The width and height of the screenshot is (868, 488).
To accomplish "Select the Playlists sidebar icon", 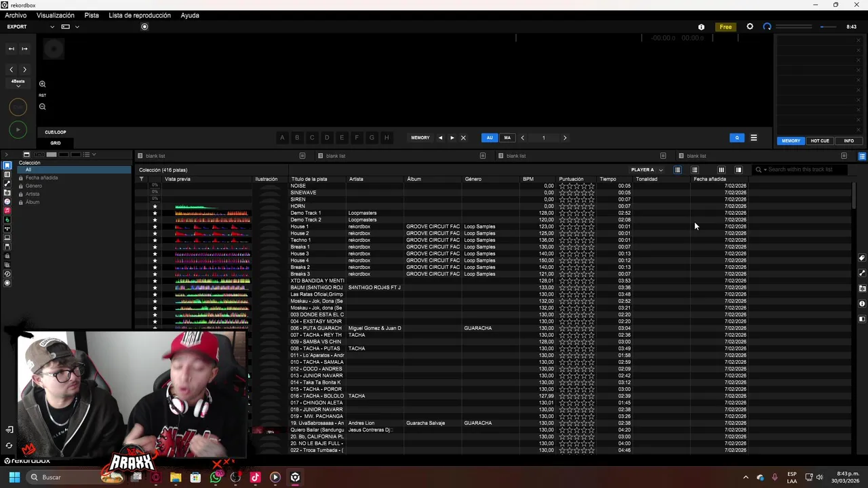I will tap(7, 175).
